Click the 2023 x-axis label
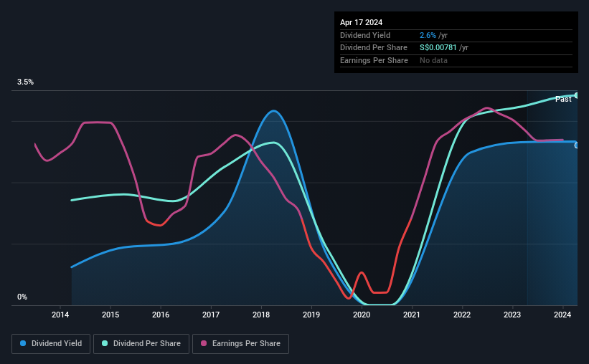This screenshot has width=589, height=364. tap(512, 315)
